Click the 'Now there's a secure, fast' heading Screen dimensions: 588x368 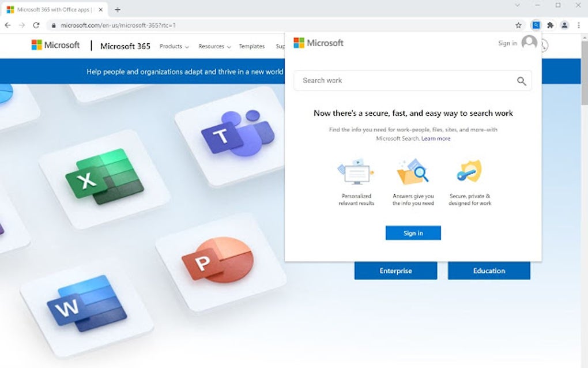click(x=413, y=113)
